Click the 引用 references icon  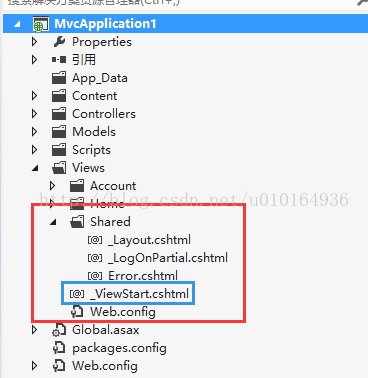coord(59,60)
